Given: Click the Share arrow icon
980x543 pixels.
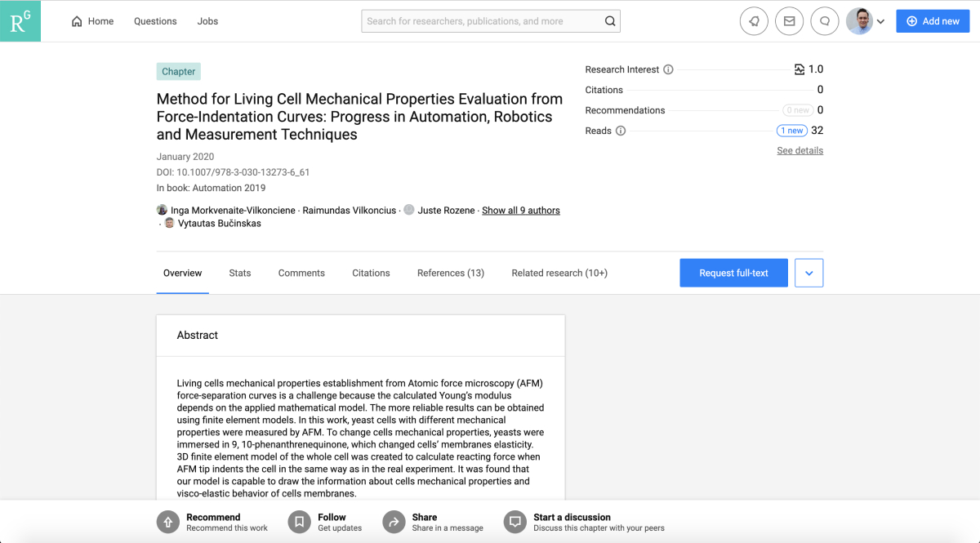Looking at the screenshot, I should (x=394, y=523).
